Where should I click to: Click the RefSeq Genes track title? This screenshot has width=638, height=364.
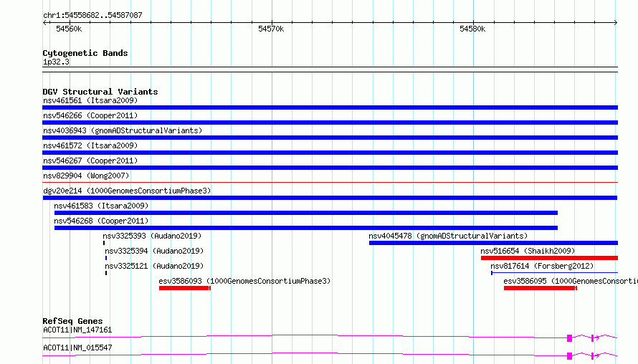(x=72, y=321)
